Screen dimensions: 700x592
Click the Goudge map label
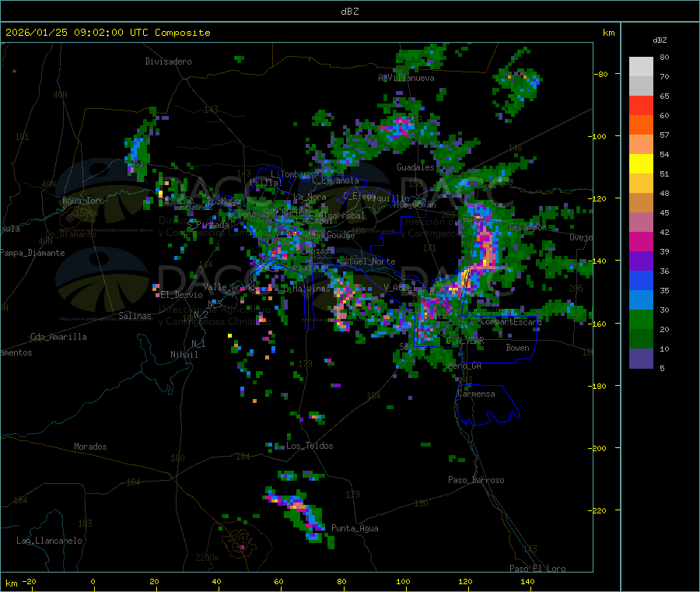341,235
